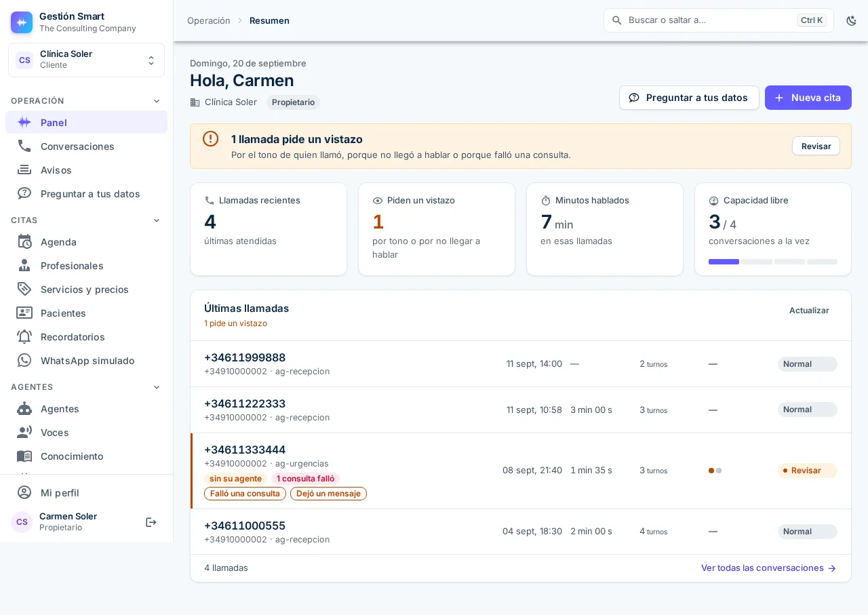Click the Avisos inbox icon
This screenshot has width=868, height=615.
coord(24,170)
